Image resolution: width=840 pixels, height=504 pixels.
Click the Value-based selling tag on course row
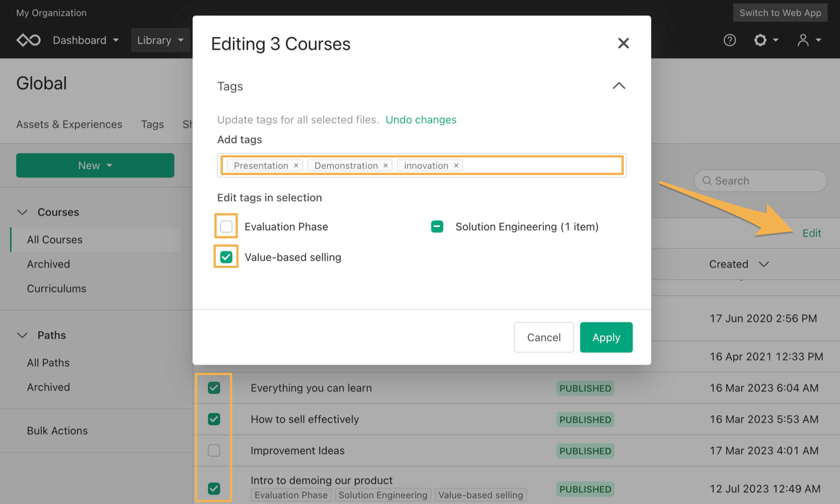(x=480, y=495)
